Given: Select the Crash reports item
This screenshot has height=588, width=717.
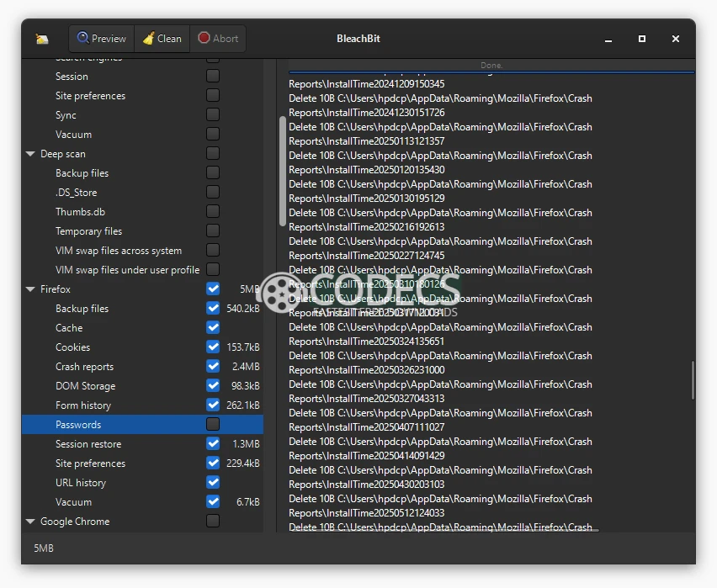Looking at the screenshot, I should pos(84,367).
